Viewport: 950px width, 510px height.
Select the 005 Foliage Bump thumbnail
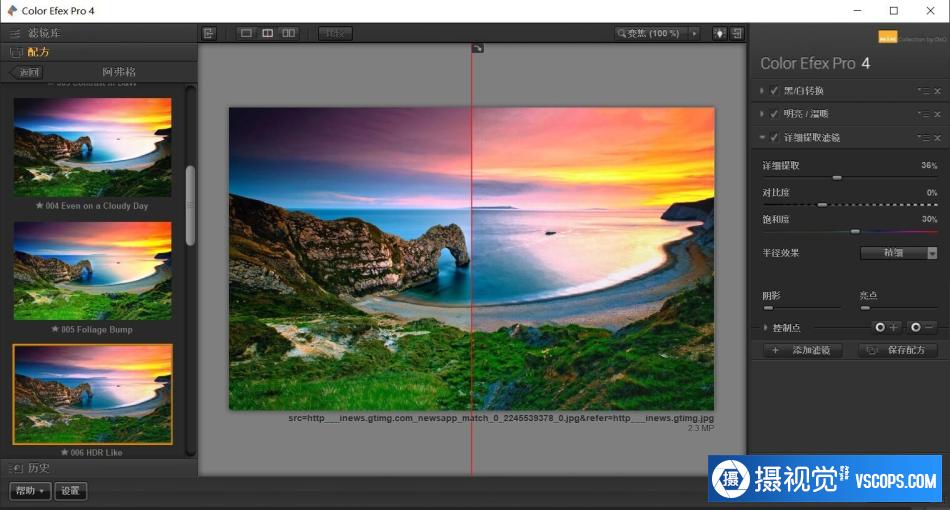click(x=93, y=271)
